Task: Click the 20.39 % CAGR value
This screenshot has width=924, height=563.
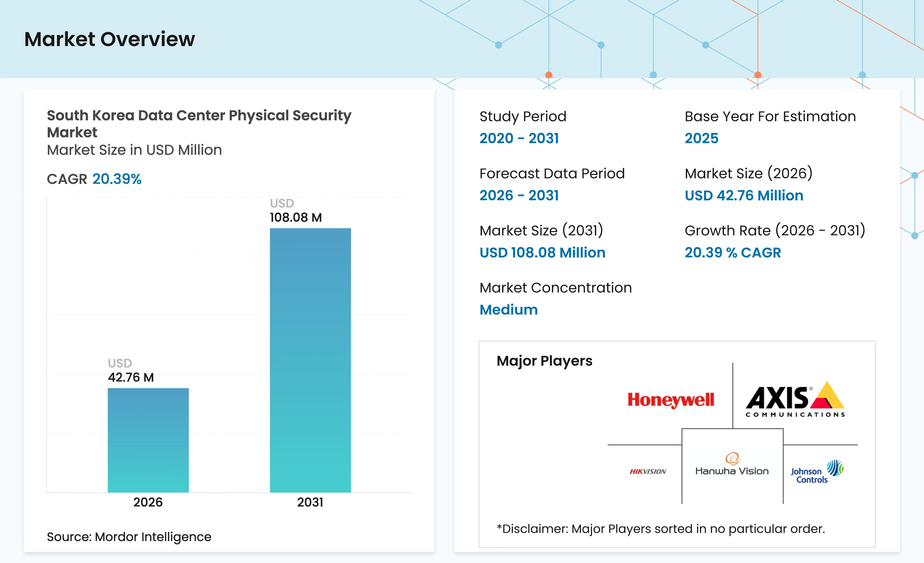Action: [x=733, y=253]
